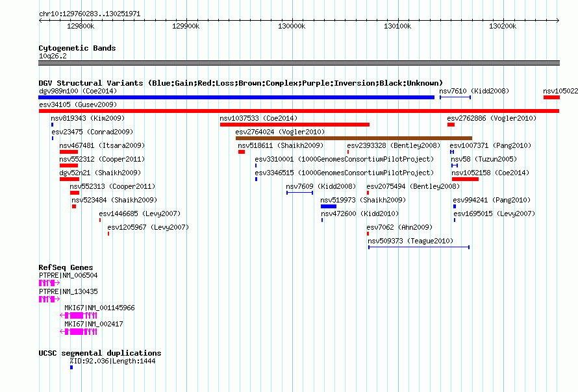
Task: Click the dgv989n100 (Coe2014) variant label
Action: [x=78, y=91]
